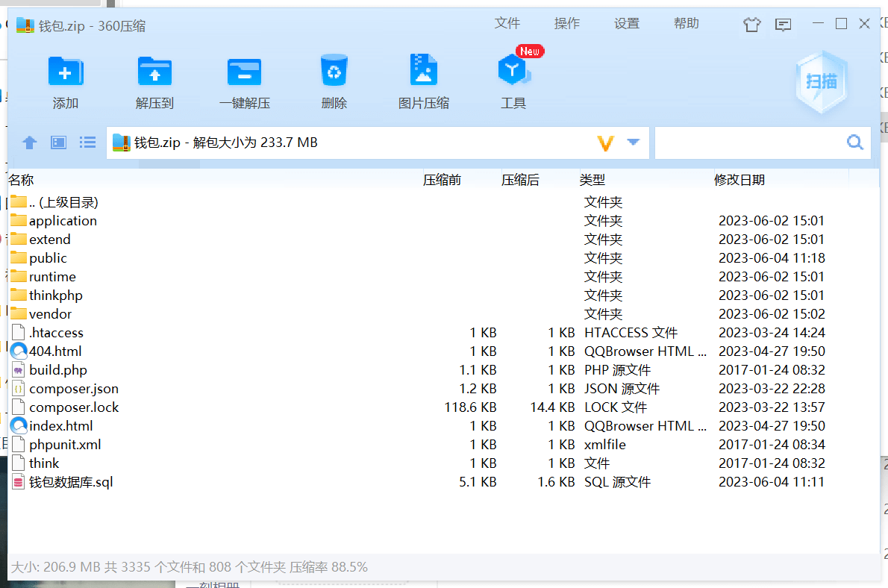Switch to thumbnail view mode
The width and height of the screenshot is (888, 588).
coord(59,143)
